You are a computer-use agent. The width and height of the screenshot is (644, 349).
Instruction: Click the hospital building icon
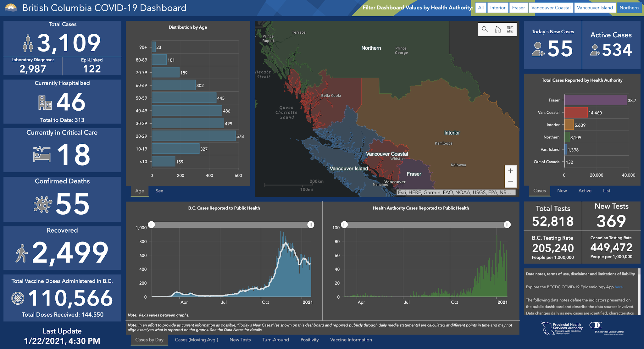45,103
